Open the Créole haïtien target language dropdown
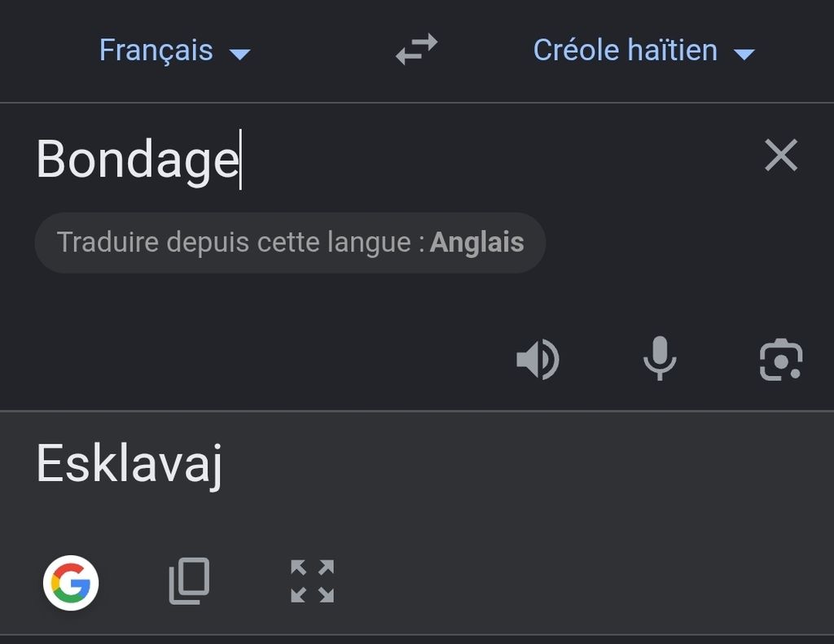The height and width of the screenshot is (644, 834). point(644,50)
